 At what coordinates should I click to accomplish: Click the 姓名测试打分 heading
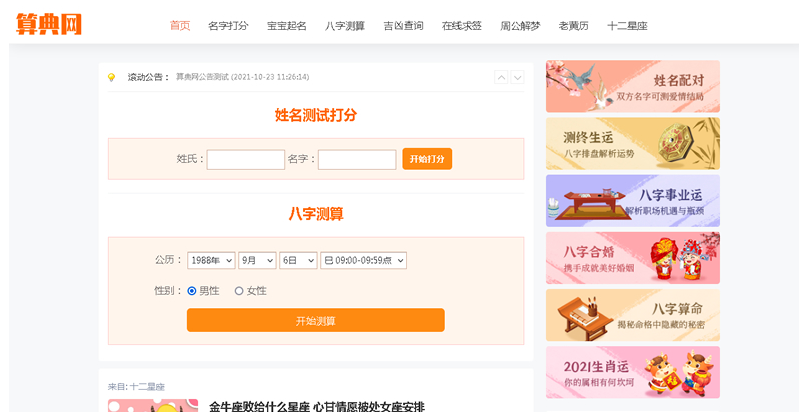316,115
